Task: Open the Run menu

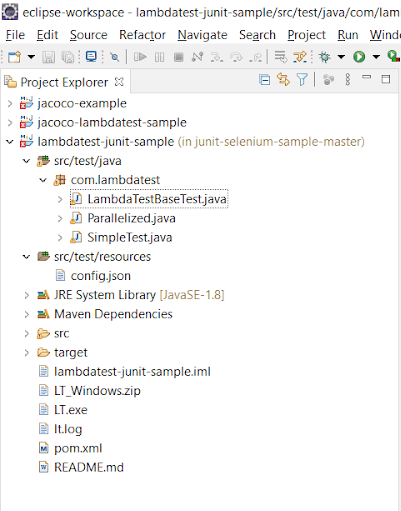Action: [348, 35]
